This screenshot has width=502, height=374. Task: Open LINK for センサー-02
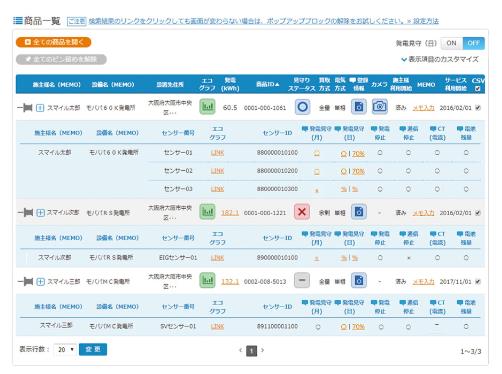click(217, 171)
